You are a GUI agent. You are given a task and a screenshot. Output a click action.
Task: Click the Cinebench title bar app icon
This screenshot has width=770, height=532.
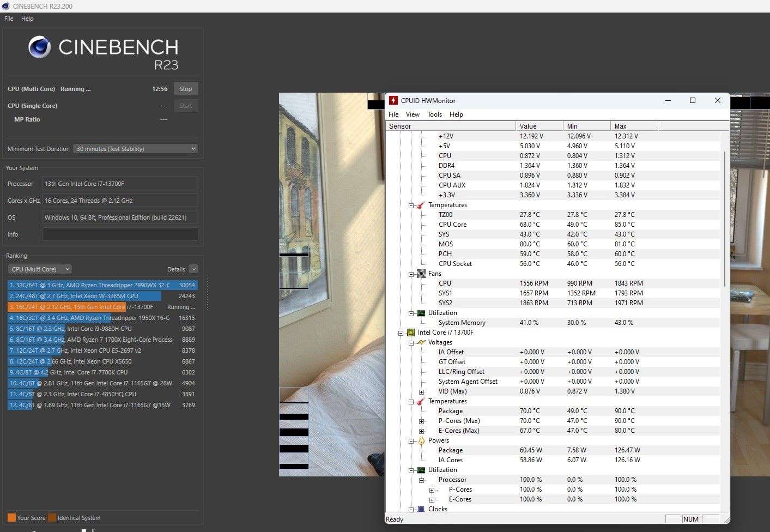(x=5, y=6)
